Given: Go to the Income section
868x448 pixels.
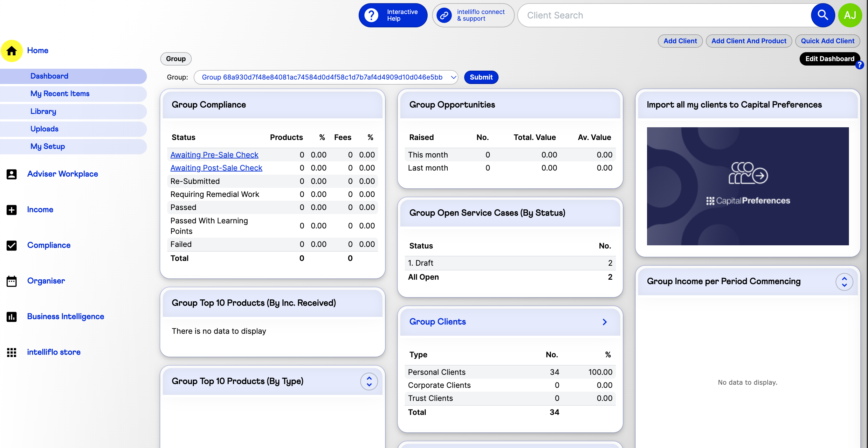Looking at the screenshot, I should pos(40,210).
